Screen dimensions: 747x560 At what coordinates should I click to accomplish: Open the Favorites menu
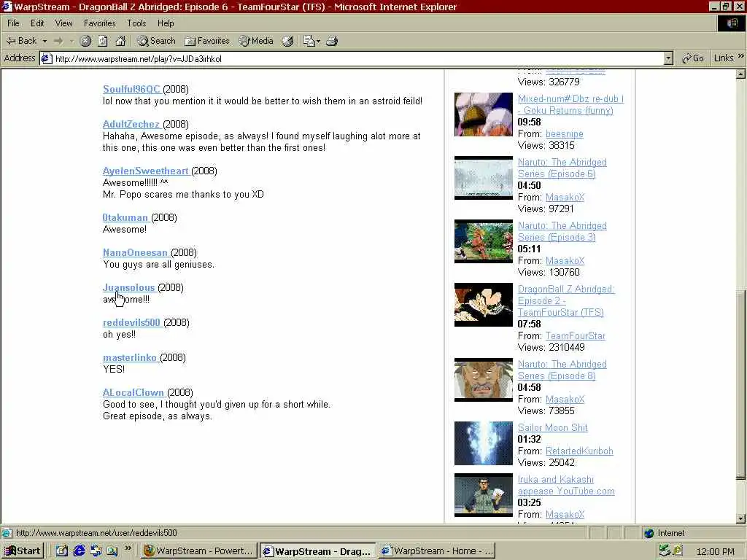click(99, 23)
